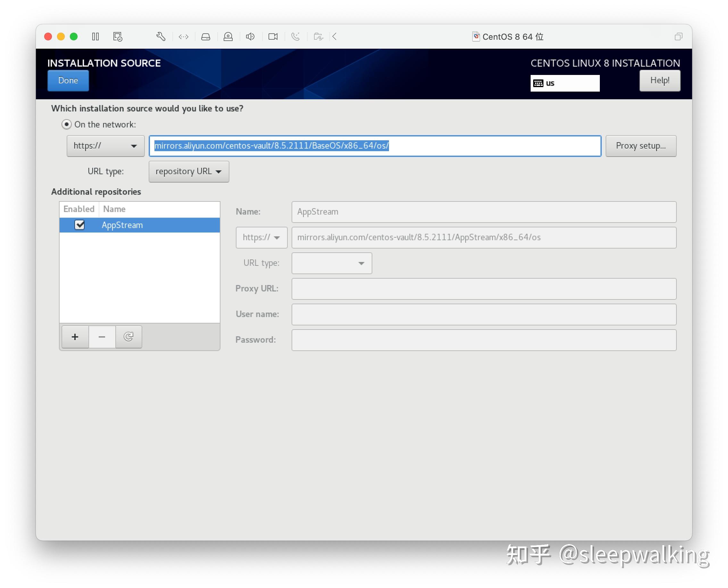The width and height of the screenshot is (728, 588).
Task: Open the hard disk icon in toolbar
Action: [x=206, y=37]
